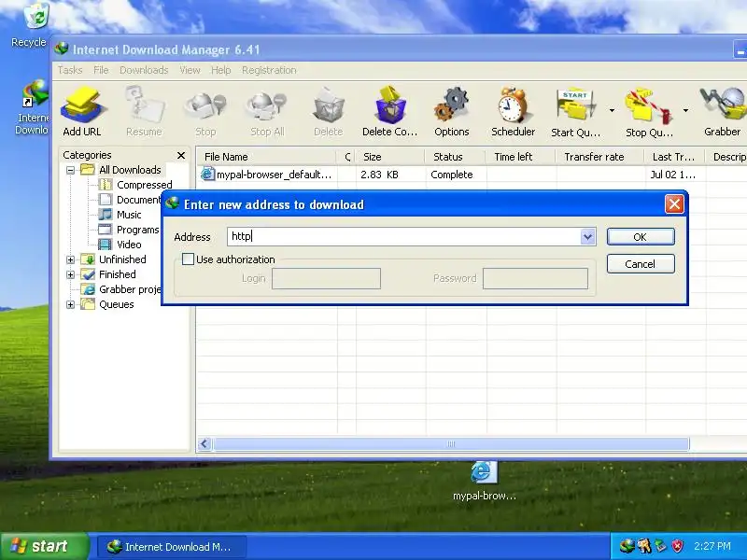The height and width of the screenshot is (560, 747).
Task: Click the Resume toolbar icon
Action: (x=144, y=111)
